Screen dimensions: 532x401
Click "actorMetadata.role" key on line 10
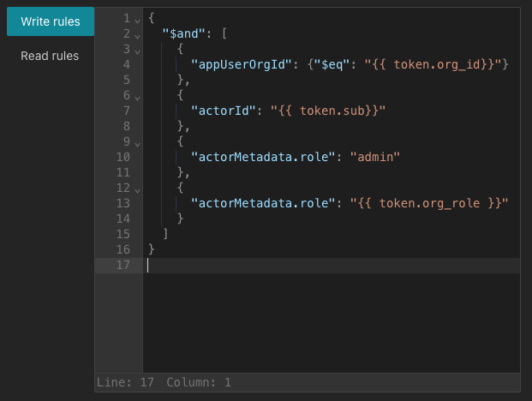263,157
